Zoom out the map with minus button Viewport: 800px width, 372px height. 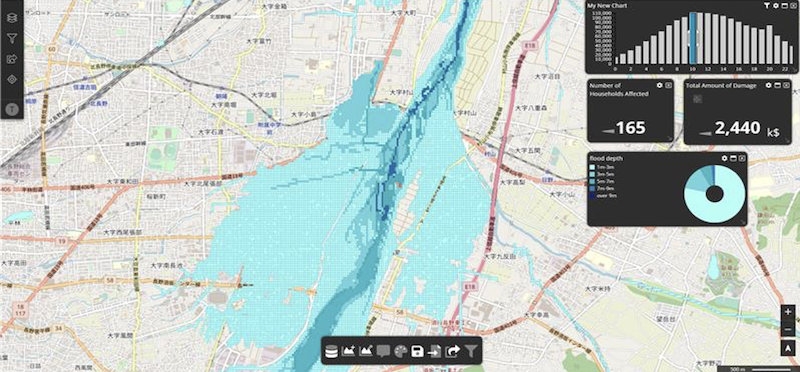coord(788,330)
